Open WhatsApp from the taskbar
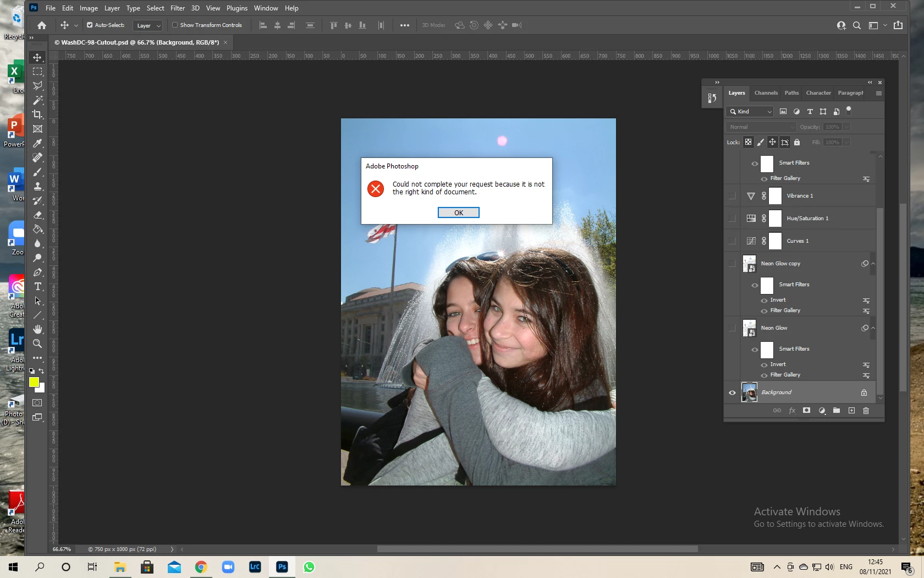 click(309, 567)
